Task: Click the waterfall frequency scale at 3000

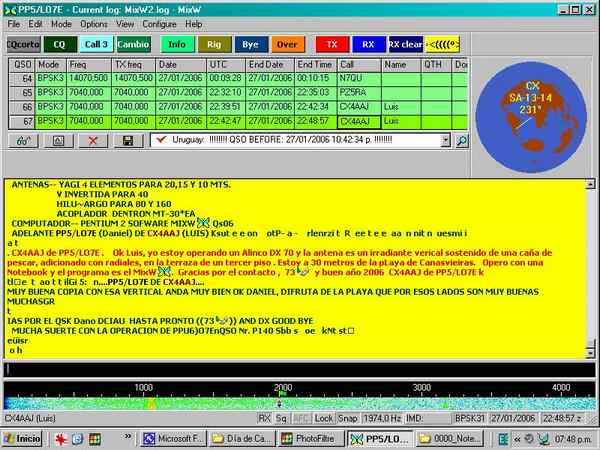Action: (422, 387)
